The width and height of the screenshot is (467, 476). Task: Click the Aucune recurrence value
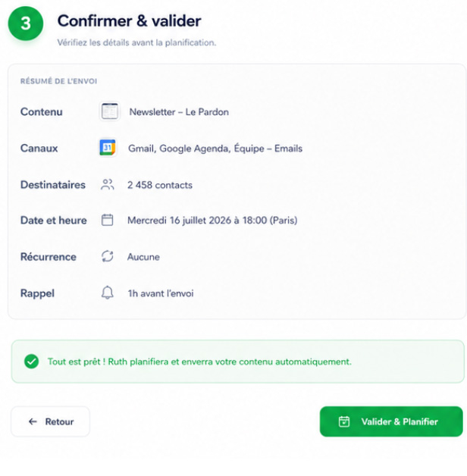pos(143,257)
